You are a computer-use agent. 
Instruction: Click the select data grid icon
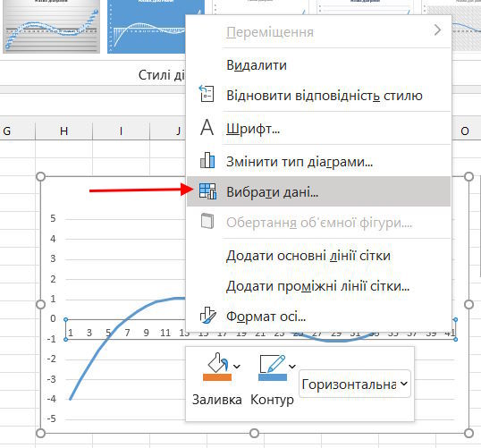tap(207, 191)
